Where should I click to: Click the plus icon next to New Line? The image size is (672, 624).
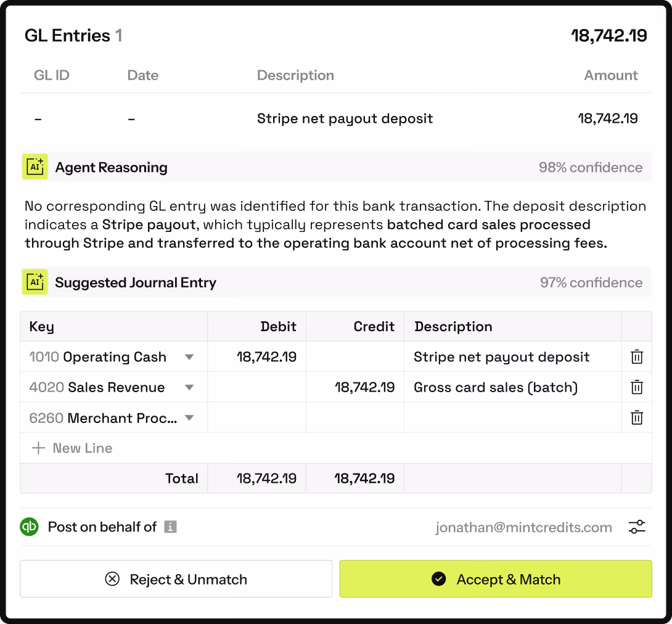click(39, 448)
